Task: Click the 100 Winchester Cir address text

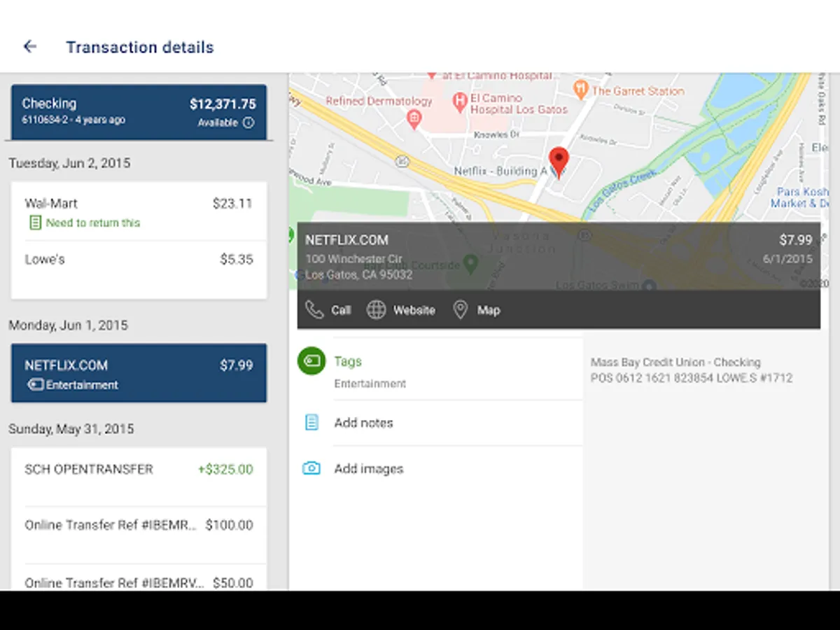Action: coord(353,259)
